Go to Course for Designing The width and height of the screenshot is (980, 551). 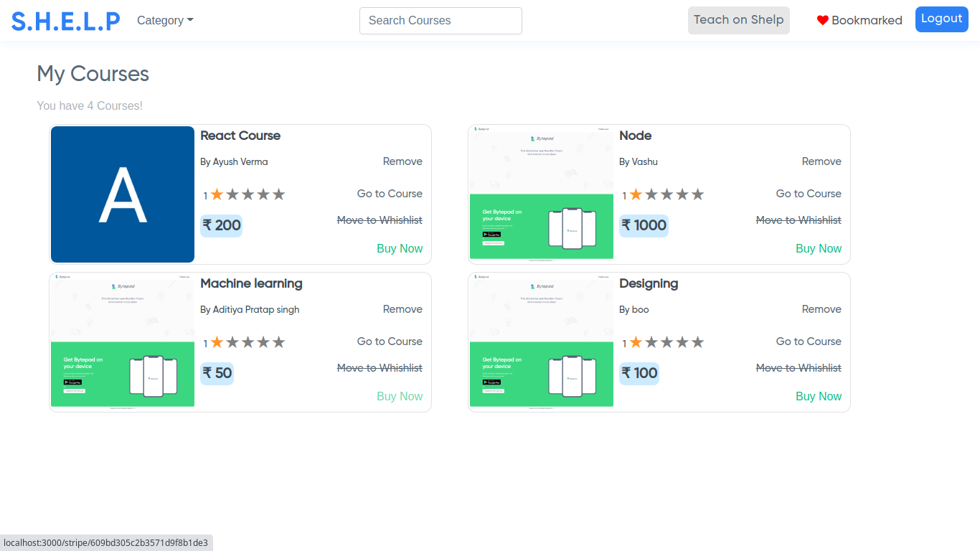(x=809, y=342)
